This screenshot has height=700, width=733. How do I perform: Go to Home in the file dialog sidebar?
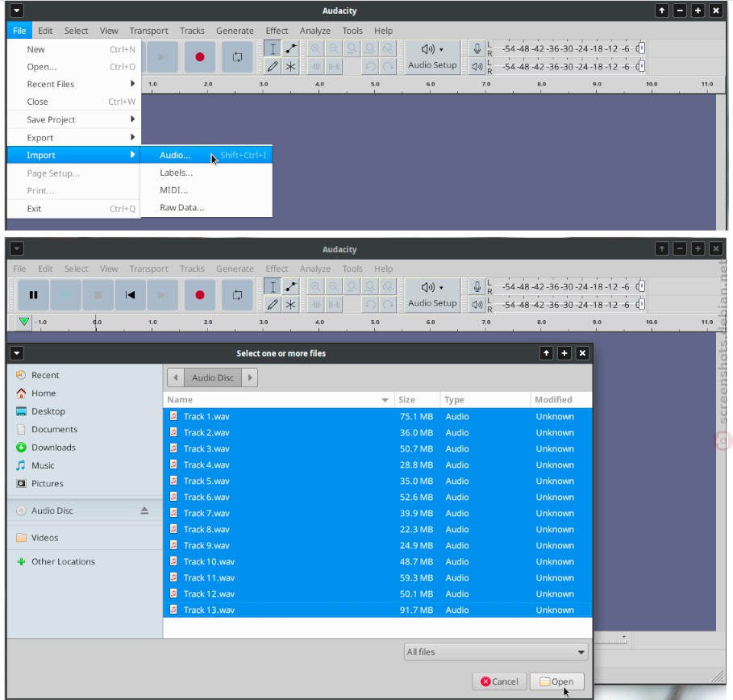44,394
